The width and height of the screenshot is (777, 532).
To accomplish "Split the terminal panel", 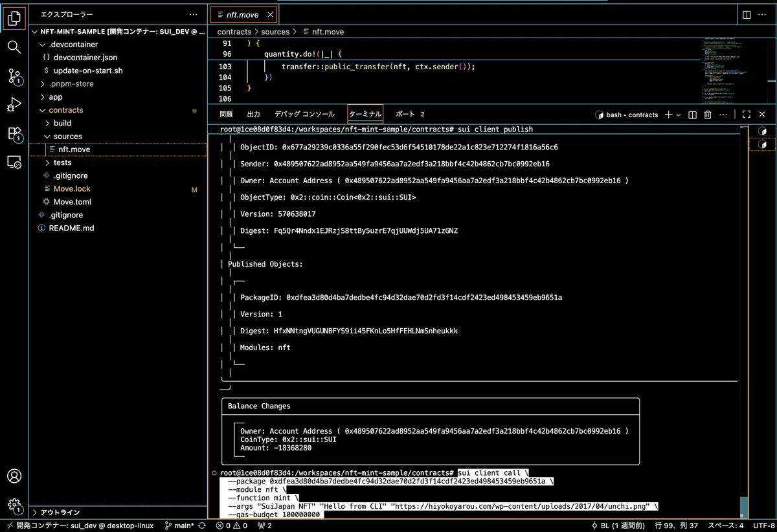I will [692, 115].
